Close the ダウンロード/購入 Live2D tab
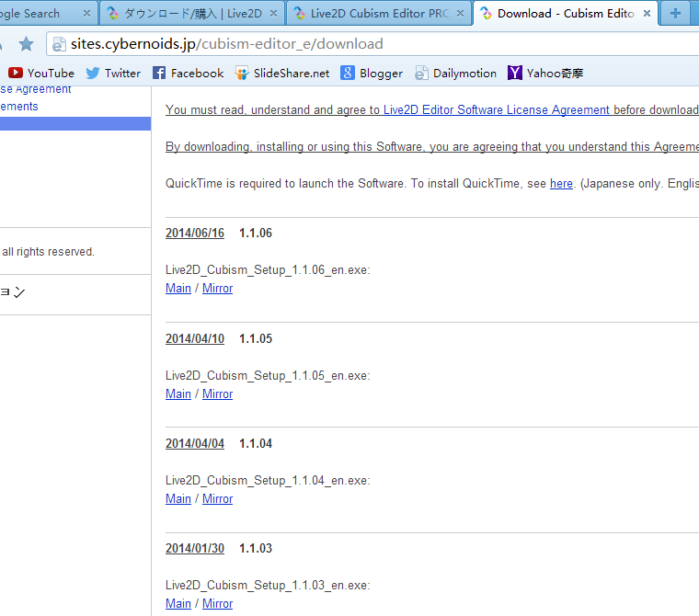Image resolution: width=699 pixels, height=616 pixels. coord(274,14)
